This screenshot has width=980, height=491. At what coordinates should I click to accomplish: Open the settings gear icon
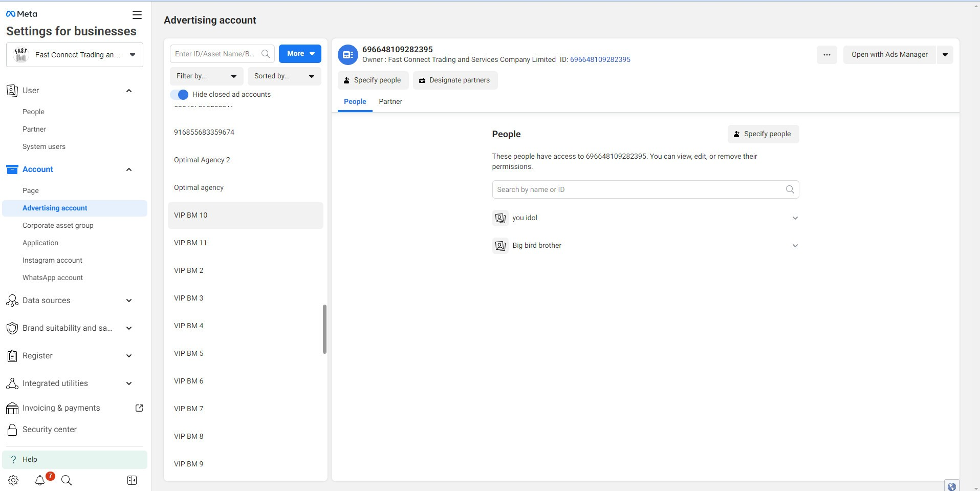click(x=14, y=480)
